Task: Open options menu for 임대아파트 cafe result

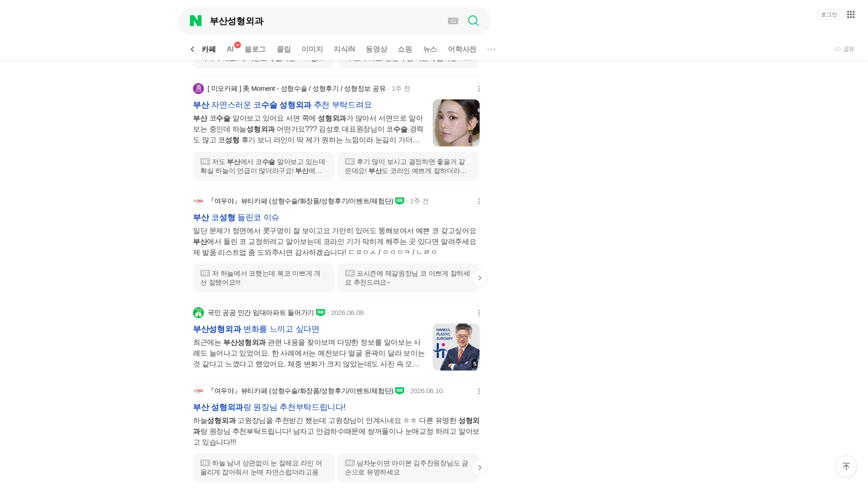Action: pyautogui.click(x=479, y=313)
